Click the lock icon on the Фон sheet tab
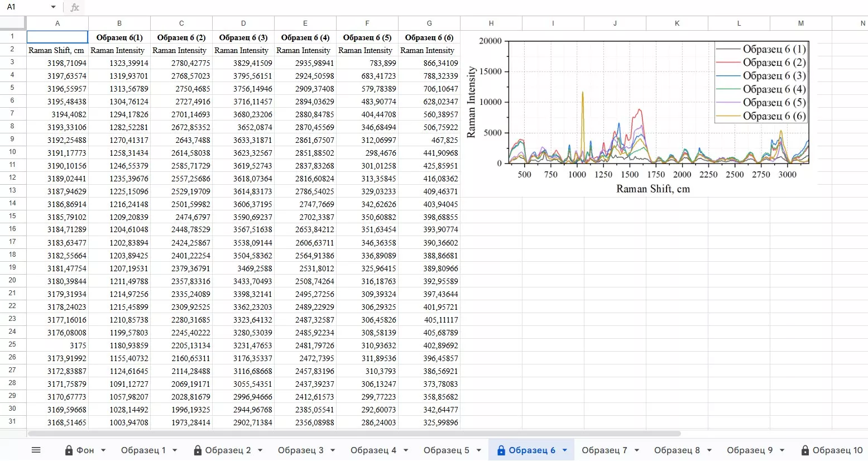Image resolution: width=868 pixels, height=461 pixels. [x=69, y=450]
